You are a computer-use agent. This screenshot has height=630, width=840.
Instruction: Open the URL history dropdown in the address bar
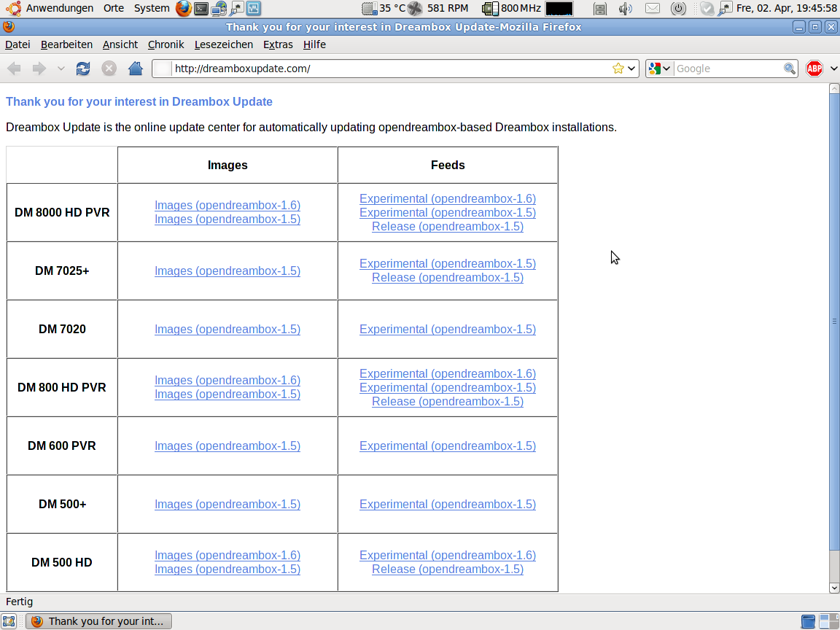631,69
